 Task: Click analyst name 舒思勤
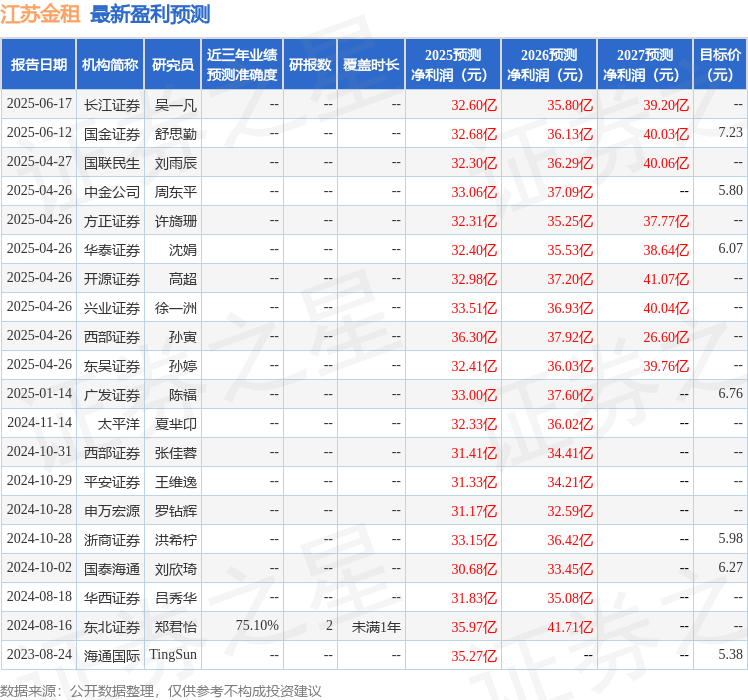click(x=176, y=134)
